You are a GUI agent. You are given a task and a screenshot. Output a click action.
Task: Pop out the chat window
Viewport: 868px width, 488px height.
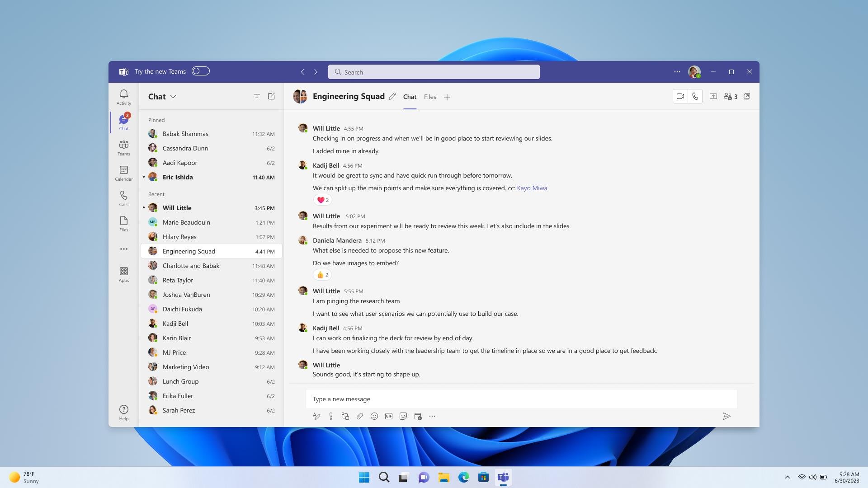747,96
